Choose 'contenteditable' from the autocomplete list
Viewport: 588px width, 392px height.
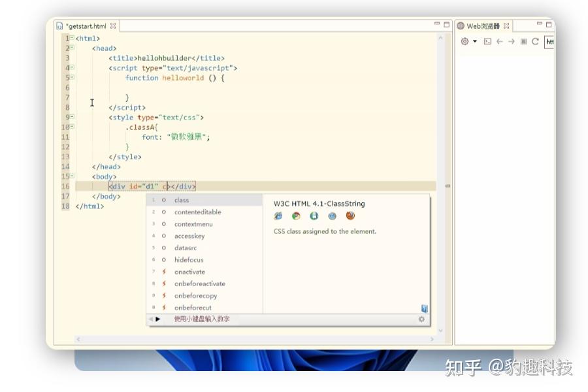pyautogui.click(x=204, y=212)
